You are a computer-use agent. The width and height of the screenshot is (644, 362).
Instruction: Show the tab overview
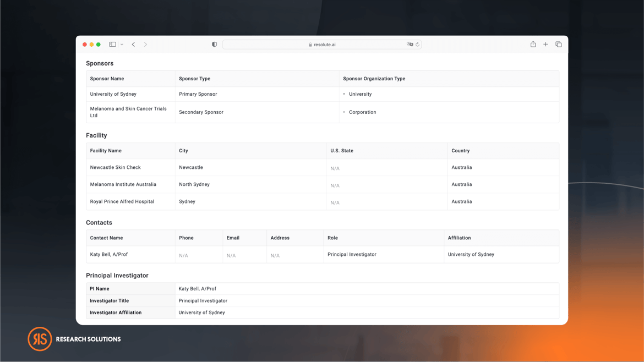click(558, 45)
